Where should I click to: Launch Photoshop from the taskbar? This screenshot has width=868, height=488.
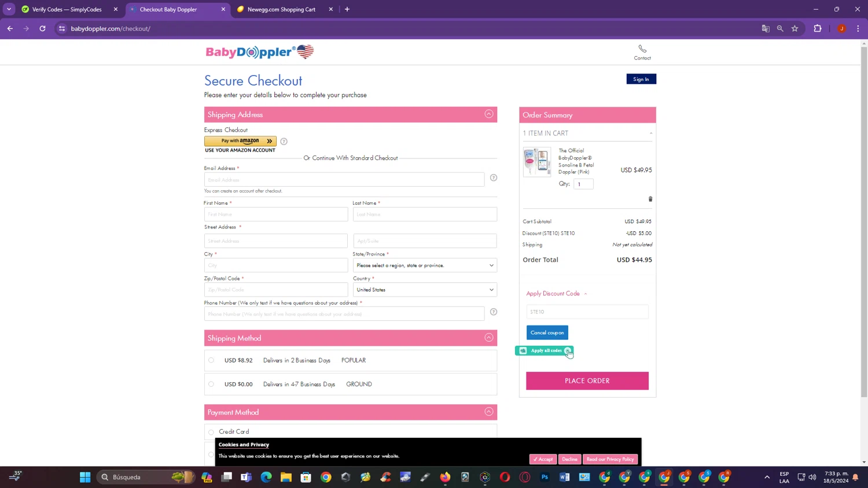click(x=545, y=477)
